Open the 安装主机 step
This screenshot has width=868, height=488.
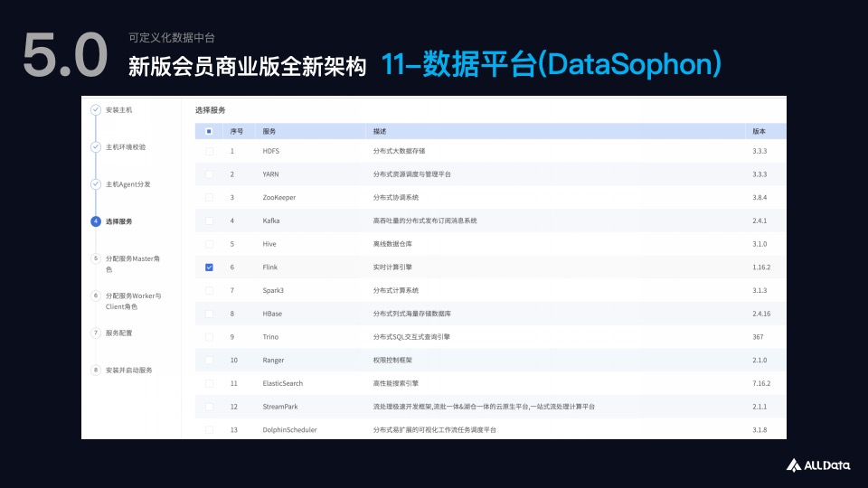[x=119, y=110]
